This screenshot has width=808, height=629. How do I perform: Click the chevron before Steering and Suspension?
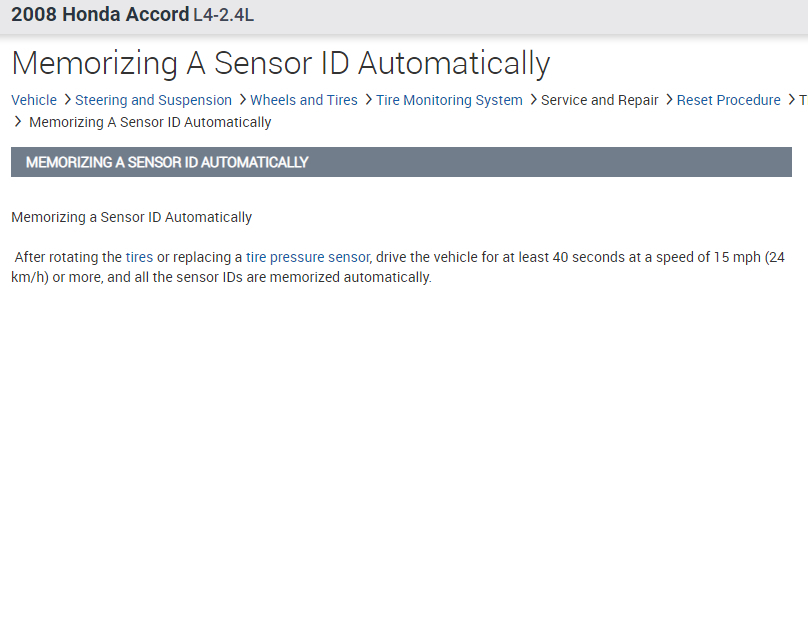point(67,100)
